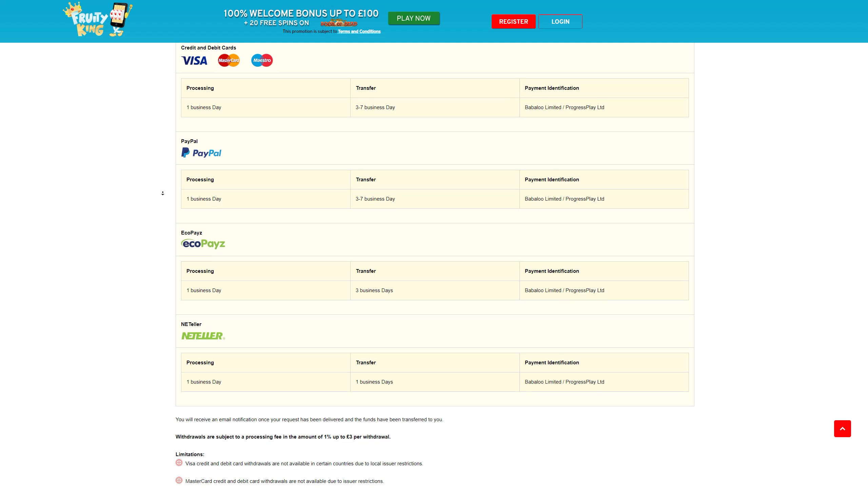
Task: Click the small resize handle left of the table
Action: click(163, 193)
